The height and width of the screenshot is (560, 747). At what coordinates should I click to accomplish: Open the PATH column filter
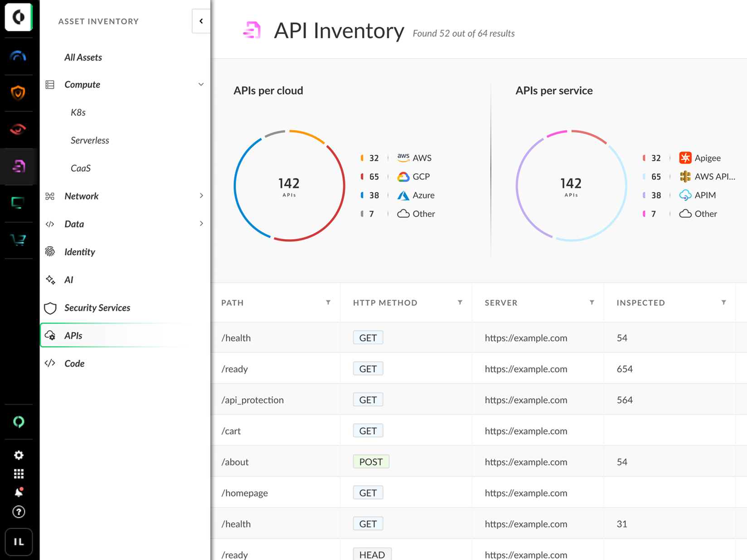click(328, 302)
